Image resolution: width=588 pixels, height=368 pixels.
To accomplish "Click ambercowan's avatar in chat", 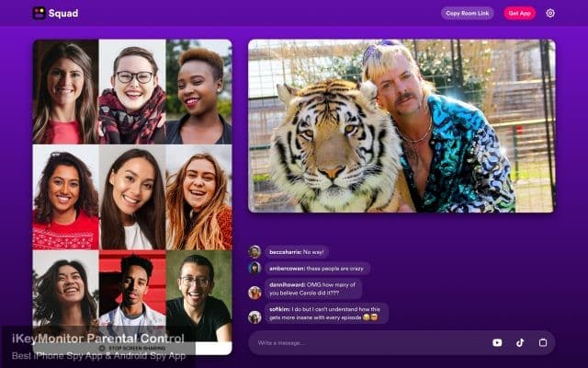I will (254, 268).
